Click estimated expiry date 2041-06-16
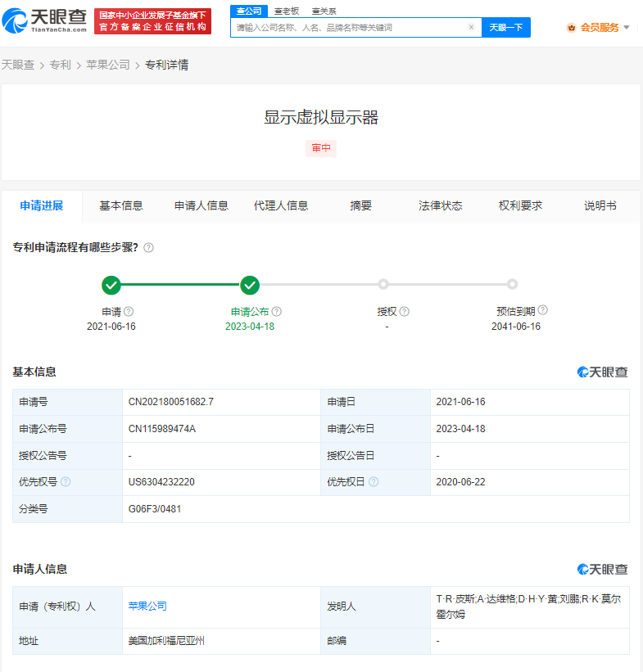The image size is (643, 672). [516, 327]
